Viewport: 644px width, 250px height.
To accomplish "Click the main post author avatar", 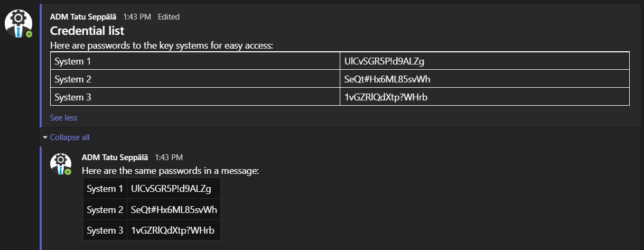I will (x=18, y=23).
